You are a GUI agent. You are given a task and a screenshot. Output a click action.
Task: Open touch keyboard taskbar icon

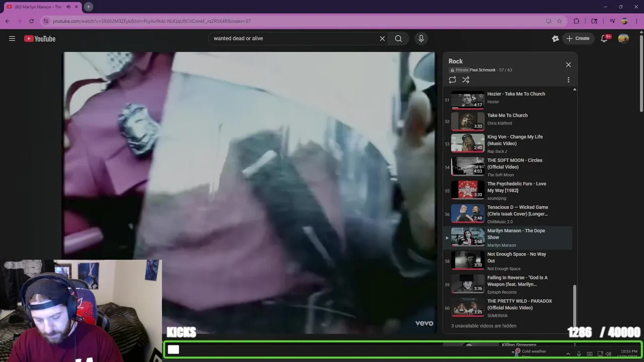click(x=590, y=354)
